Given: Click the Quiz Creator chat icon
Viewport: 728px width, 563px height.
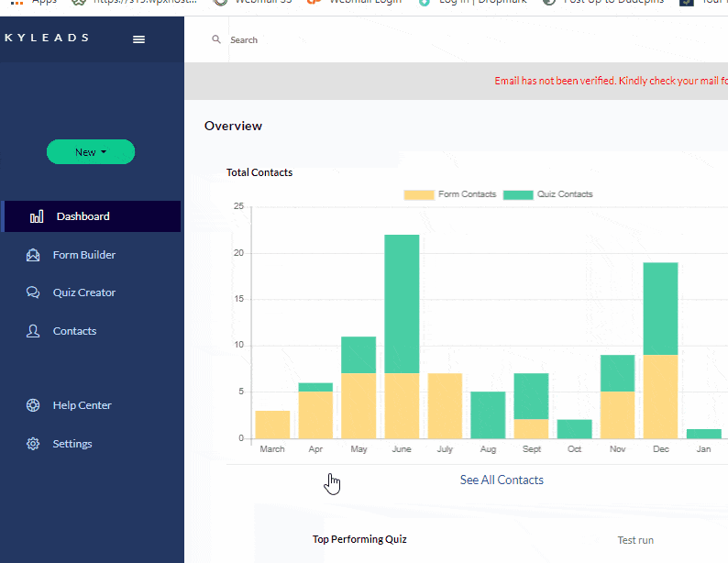Looking at the screenshot, I should (33, 293).
